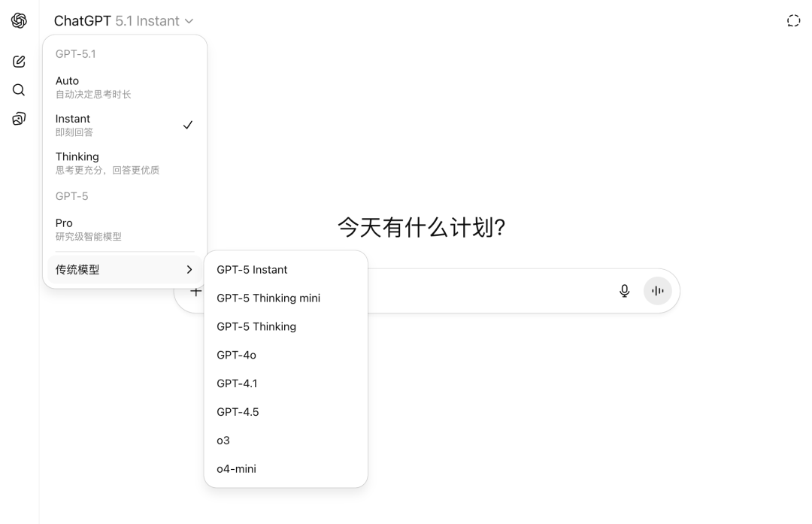Select the GPT-5 Thinking legacy model
The image size is (812, 524).
point(286,327)
